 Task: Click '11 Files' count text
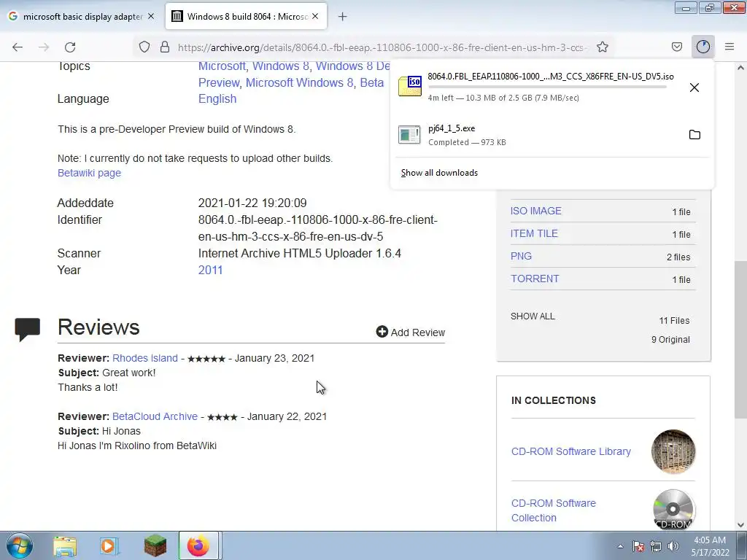coord(674,321)
